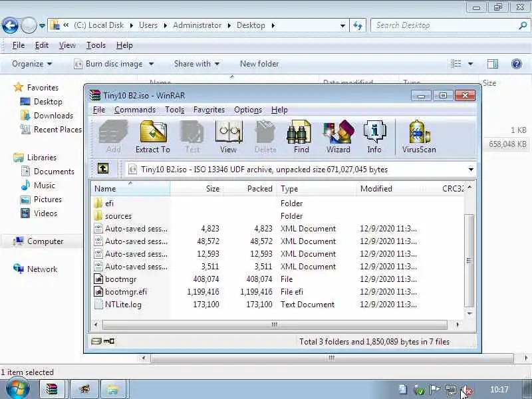Open the archive Info icon
The height and width of the screenshot is (399, 532).
[374, 137]
